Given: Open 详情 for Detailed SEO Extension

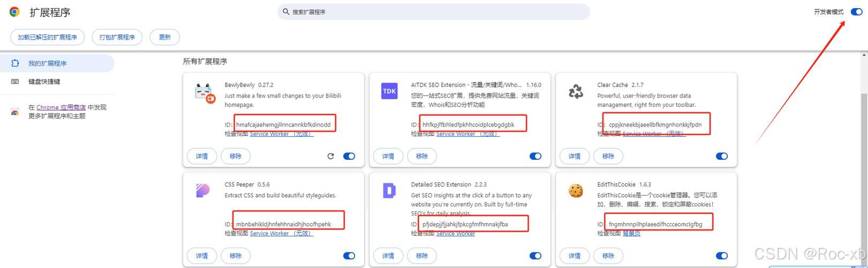Looking at the screenshot, I should point(388,256).
